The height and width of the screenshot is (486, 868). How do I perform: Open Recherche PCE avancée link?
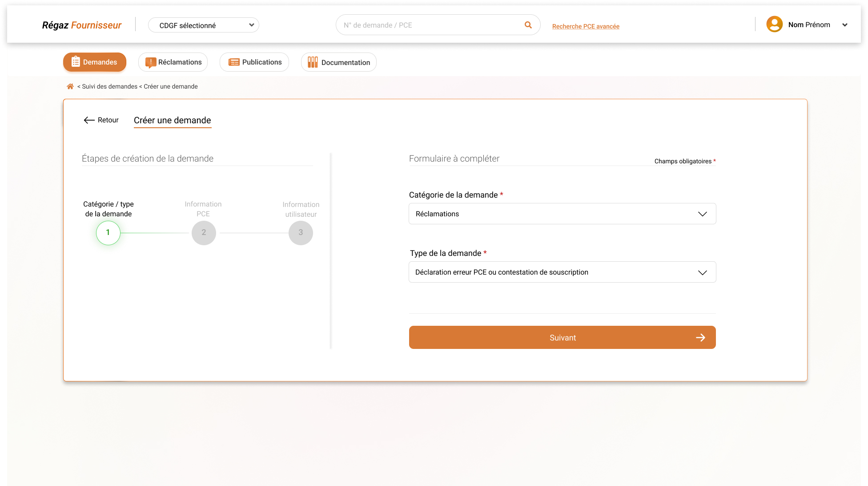[x=586, y=26]
